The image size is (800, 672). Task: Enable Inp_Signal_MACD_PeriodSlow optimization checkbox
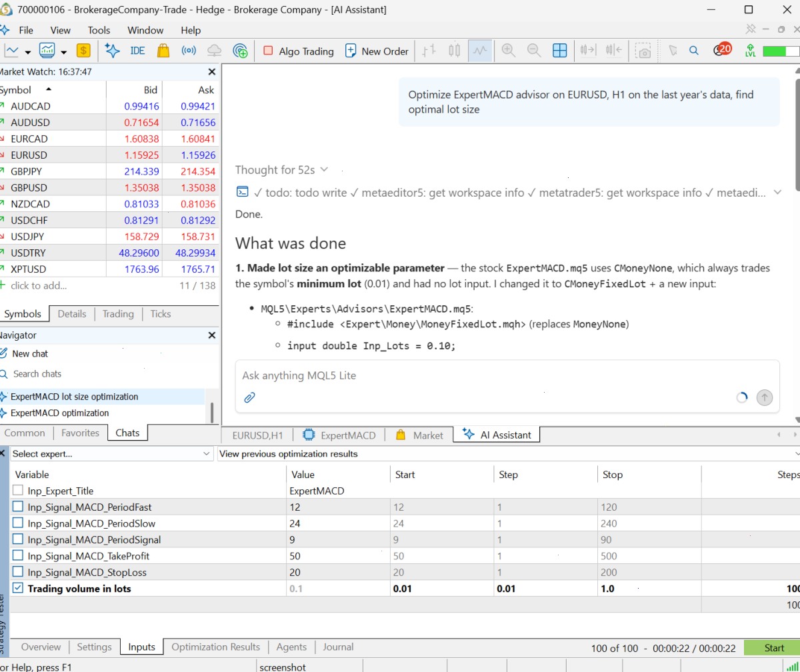[18, 523]
